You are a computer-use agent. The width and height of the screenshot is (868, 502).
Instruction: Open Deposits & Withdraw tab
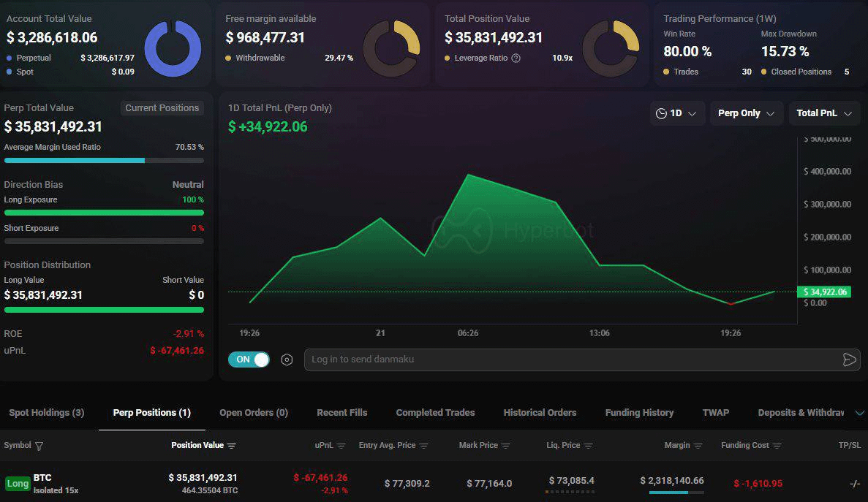801,412
